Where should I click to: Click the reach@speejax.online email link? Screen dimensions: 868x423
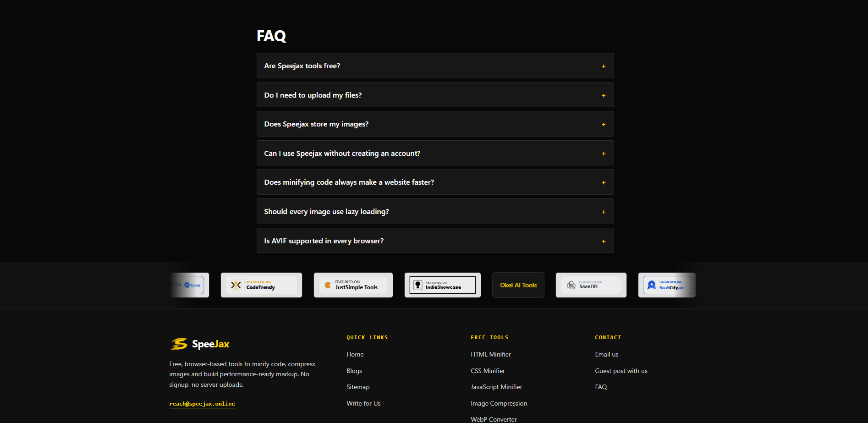click(202, 404)
